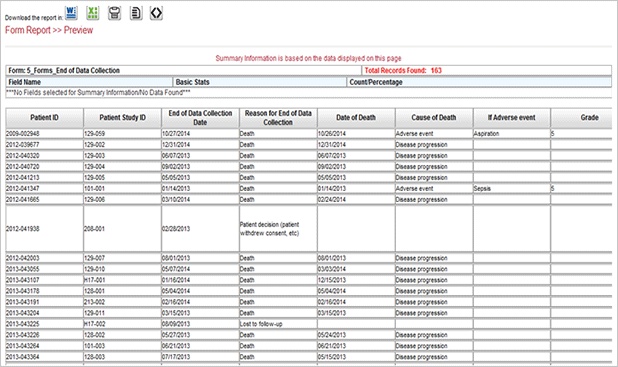This screenshot has width=618, height=367.
Task: Click collection date 08/09/2013 for H17-002
Action: coord(176,324)
